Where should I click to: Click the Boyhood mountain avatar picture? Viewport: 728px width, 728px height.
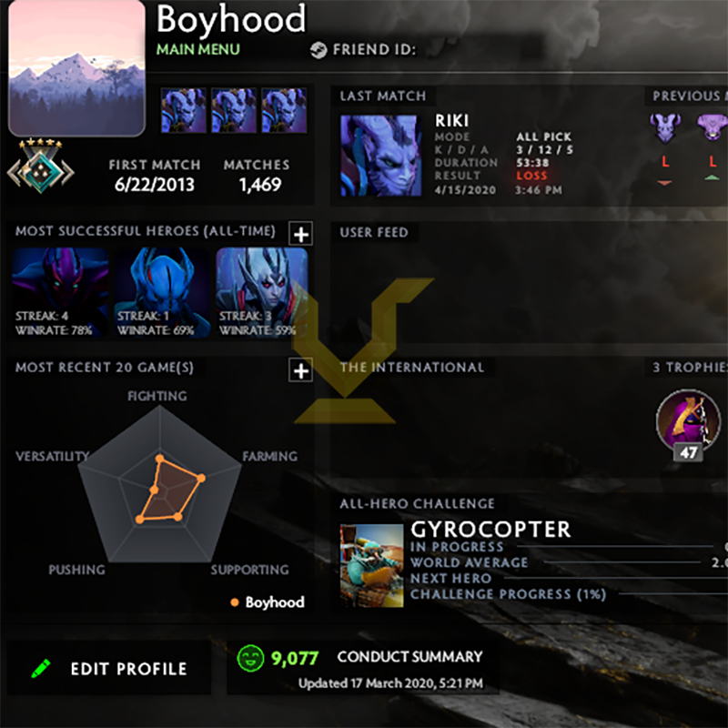(x=76, y=68)
